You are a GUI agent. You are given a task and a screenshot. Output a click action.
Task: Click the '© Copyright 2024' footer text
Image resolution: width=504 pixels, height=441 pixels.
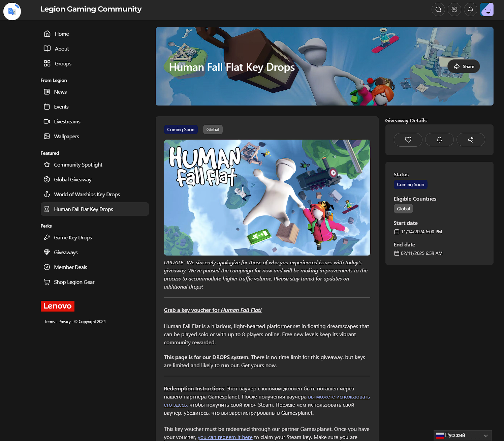coord(90,322)
